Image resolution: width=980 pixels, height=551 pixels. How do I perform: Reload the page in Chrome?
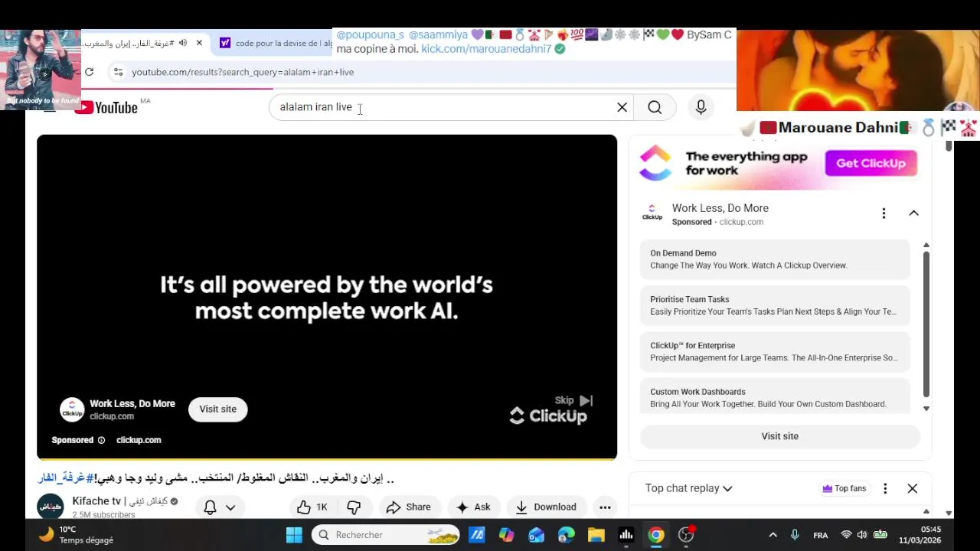pyautogui.click(x=89, y=72)
